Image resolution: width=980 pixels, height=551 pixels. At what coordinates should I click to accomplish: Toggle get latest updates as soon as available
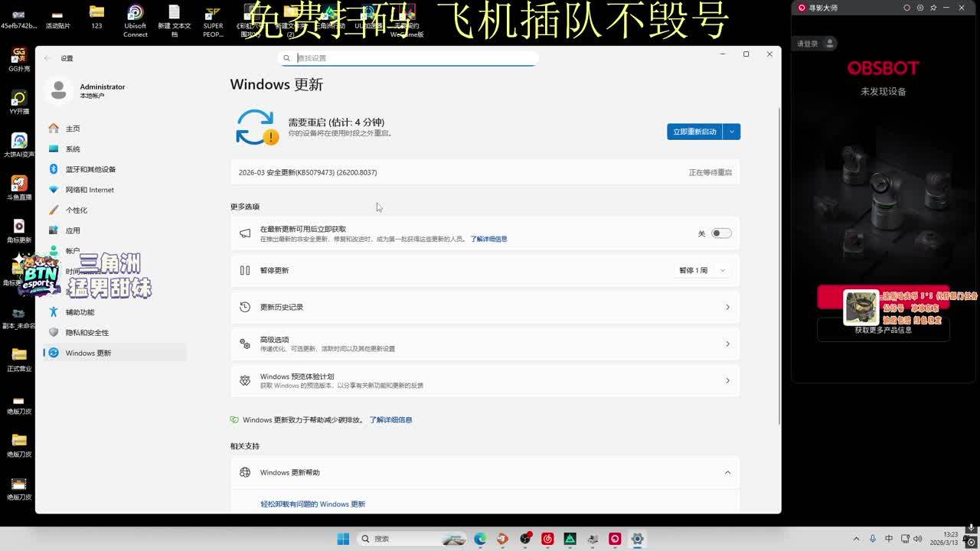coord(721,233)
